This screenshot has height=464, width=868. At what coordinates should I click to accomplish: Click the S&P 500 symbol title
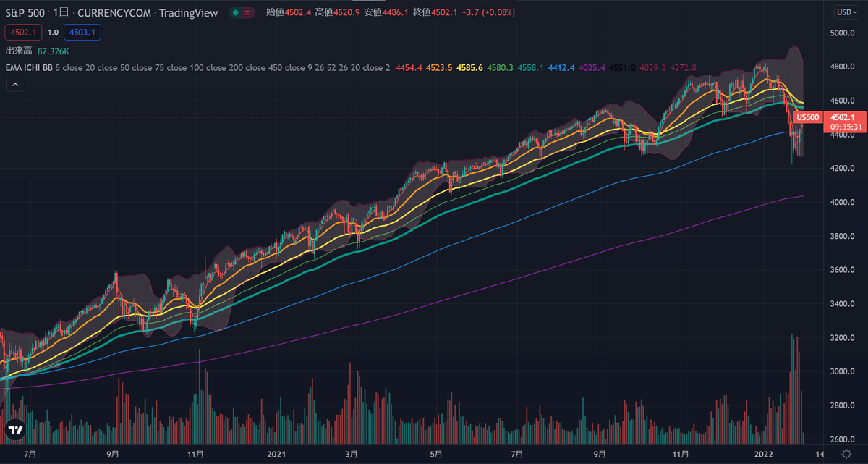(x=26, y=12)
